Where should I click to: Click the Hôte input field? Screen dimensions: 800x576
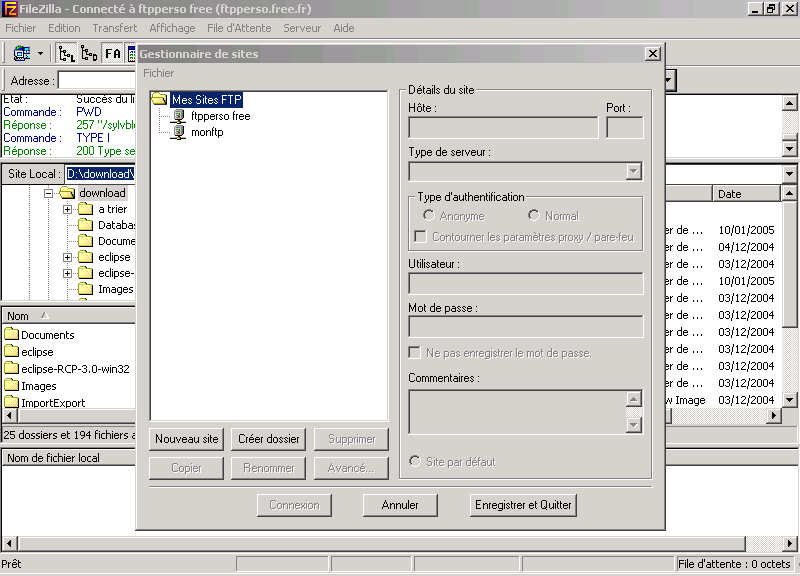click(x=504, y=128)
